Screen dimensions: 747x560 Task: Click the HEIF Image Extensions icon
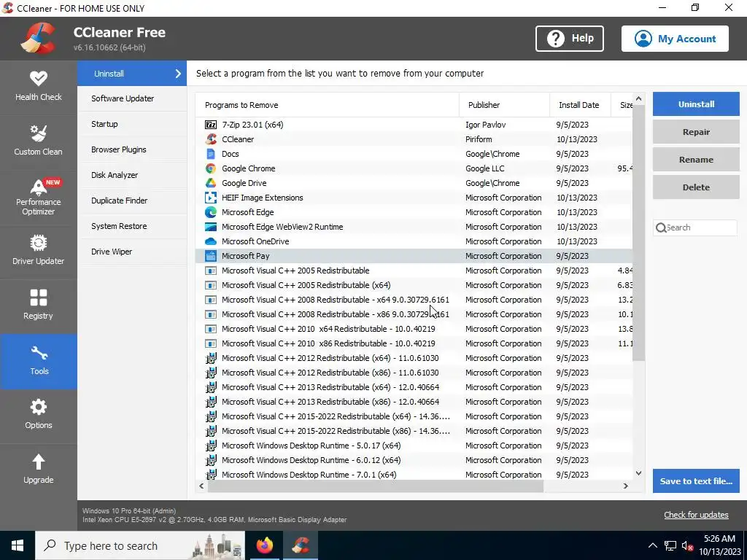pos(211,198)
